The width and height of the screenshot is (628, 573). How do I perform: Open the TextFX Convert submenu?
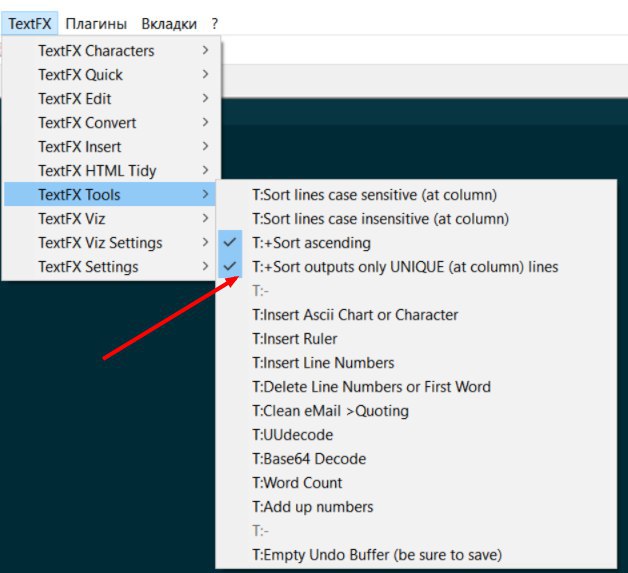(x=110, y=123)
